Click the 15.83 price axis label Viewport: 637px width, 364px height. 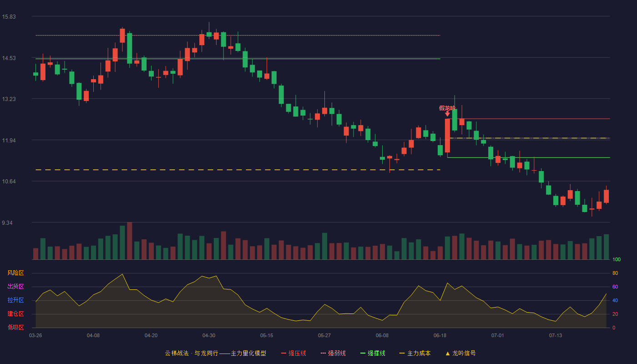point(9,17)
